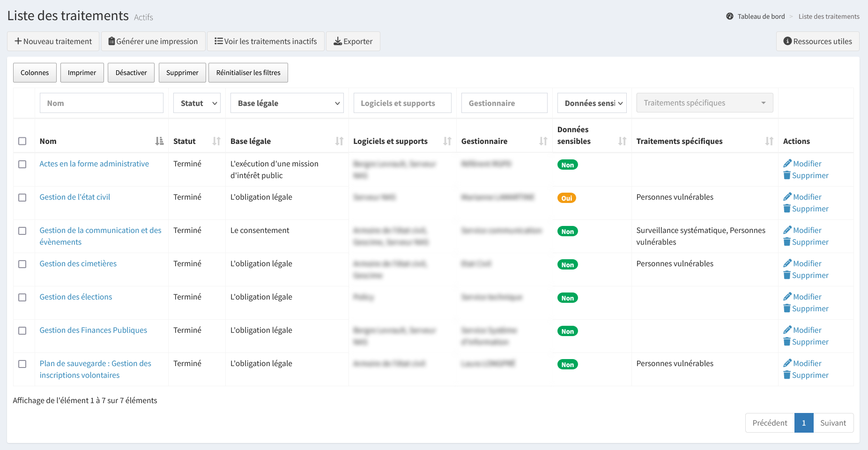Select the Gestion des Finances Publiques checkbox

click(x=22, y=330)
